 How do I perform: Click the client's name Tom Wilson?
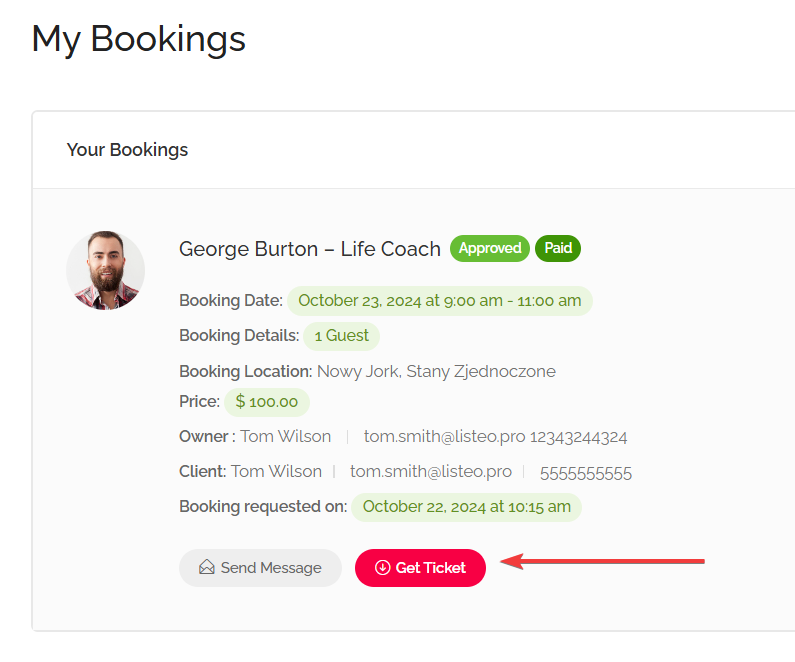(x=276, y=472)
